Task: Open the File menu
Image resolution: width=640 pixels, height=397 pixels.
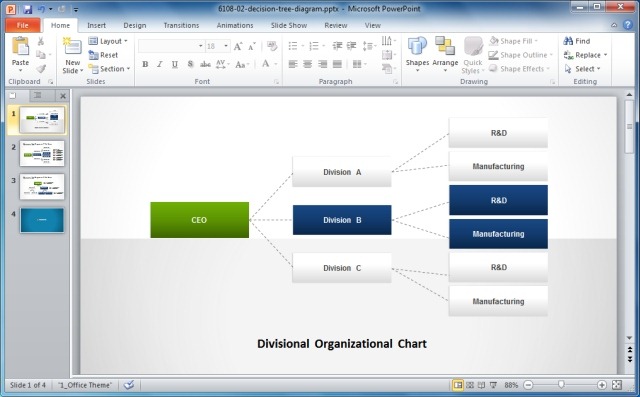Action: [x=23, y=25]
